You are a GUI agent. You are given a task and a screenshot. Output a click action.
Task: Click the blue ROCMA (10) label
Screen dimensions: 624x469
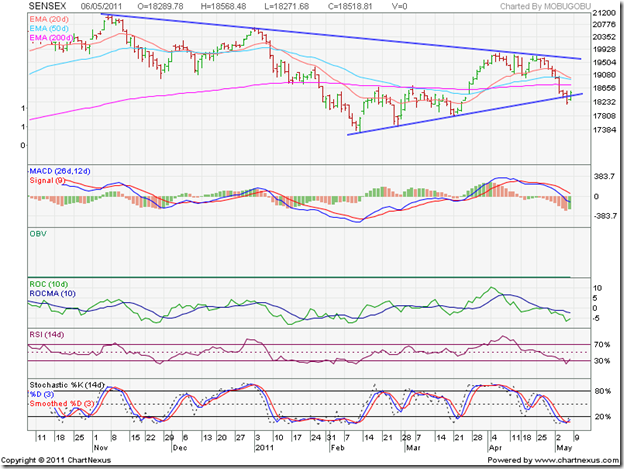55,296
